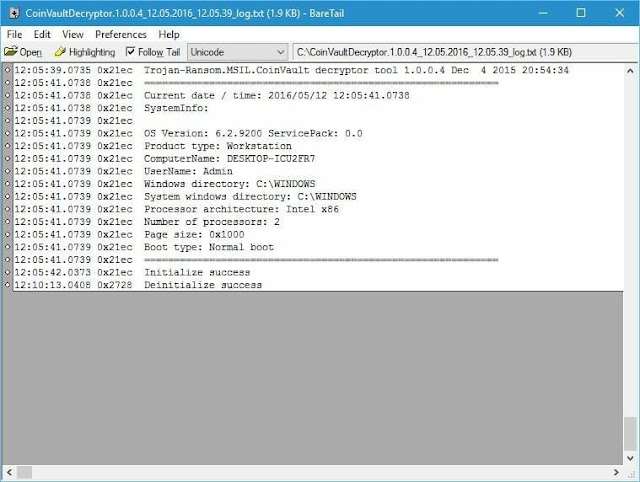Click line marker for OS Version row
The width and height of the screenshot is (640, 482).
point(7,133)
